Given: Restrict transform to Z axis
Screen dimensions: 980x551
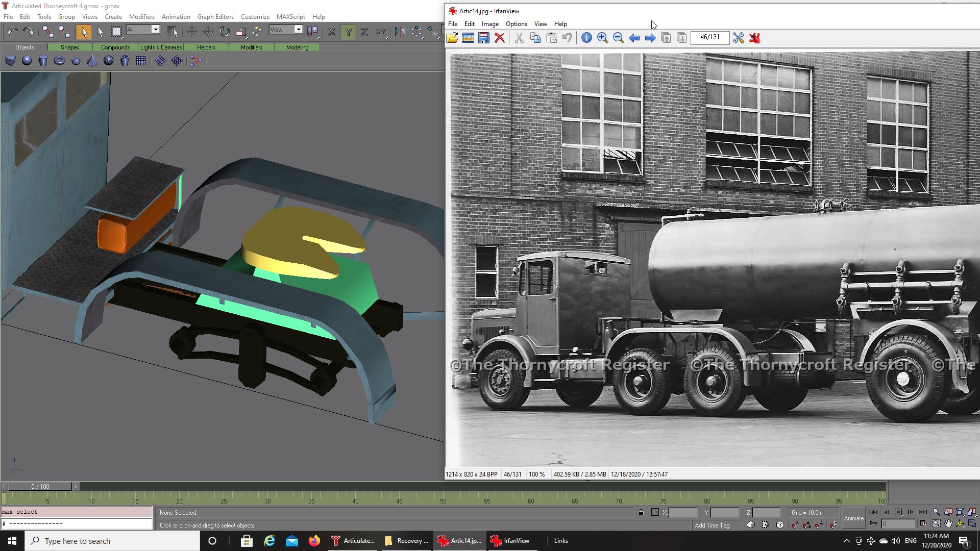Looking at the screenshot, I should (364, 32).
